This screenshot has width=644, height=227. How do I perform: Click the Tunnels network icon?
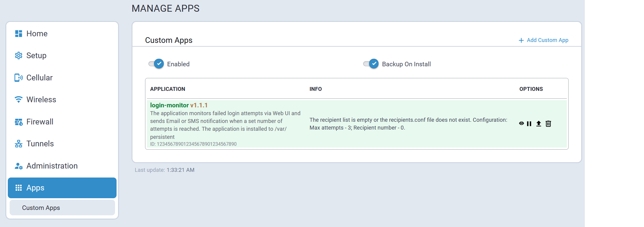click(19, 144)
